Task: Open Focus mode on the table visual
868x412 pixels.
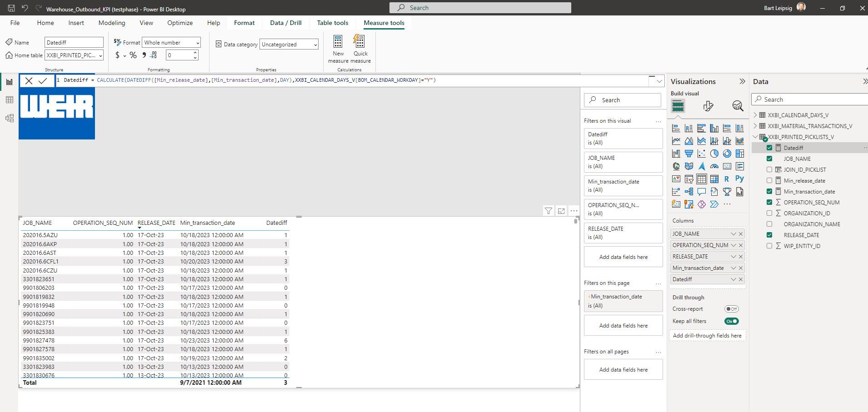Action: click(561, 211)
